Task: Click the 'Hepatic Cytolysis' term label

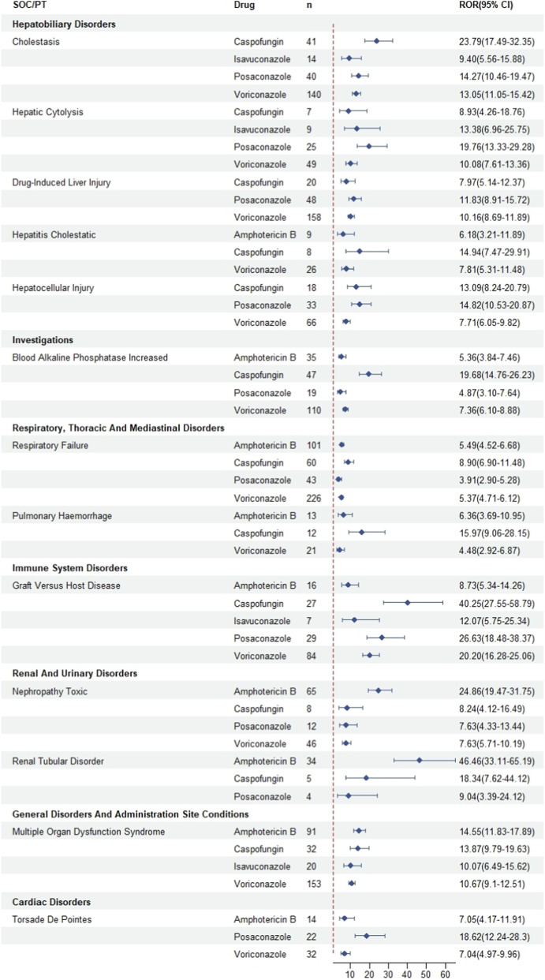Action: click(46, 112)
